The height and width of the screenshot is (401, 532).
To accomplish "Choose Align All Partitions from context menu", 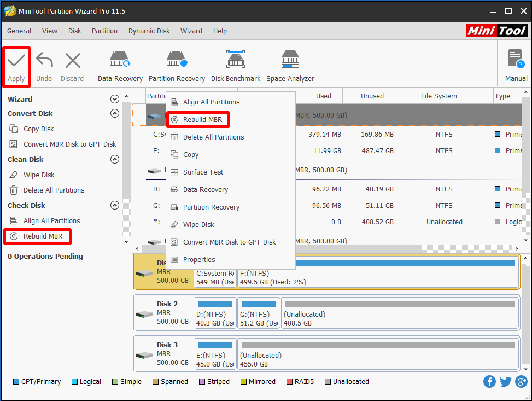I will (x=230, y=102).
